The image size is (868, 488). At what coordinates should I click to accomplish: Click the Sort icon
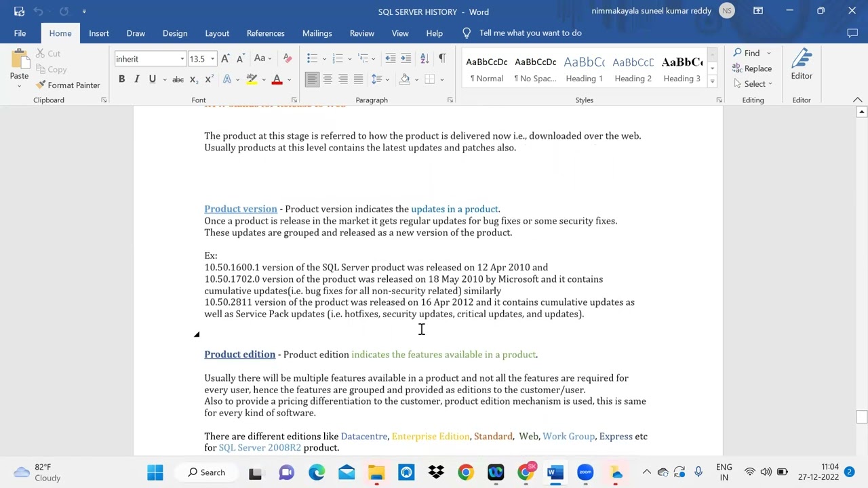pyautogui.click(x=425, y=58)
